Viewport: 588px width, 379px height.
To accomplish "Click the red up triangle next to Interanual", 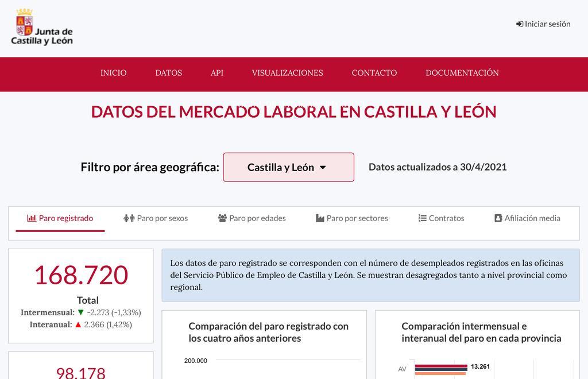I will coord(78,324).
